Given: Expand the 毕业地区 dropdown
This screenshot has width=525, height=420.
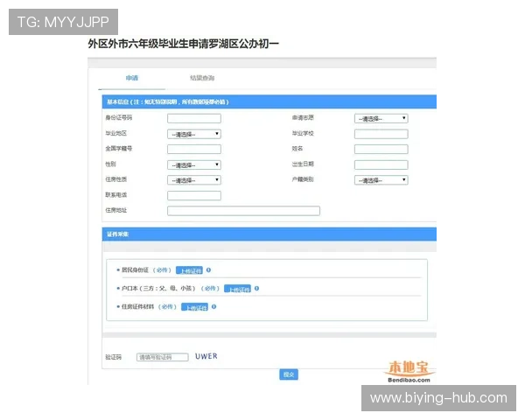Looking at the screenshot, I should 194,134.
